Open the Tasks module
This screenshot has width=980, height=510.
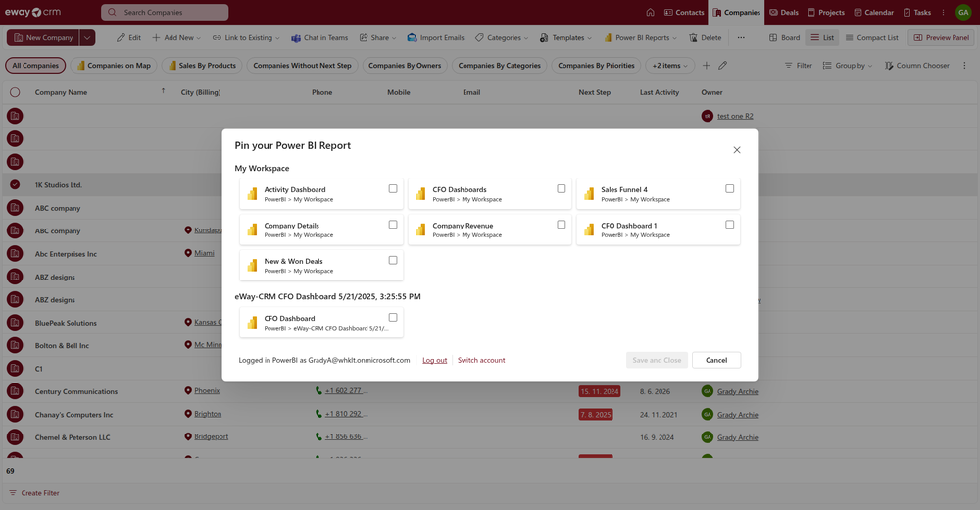point(917,12)
